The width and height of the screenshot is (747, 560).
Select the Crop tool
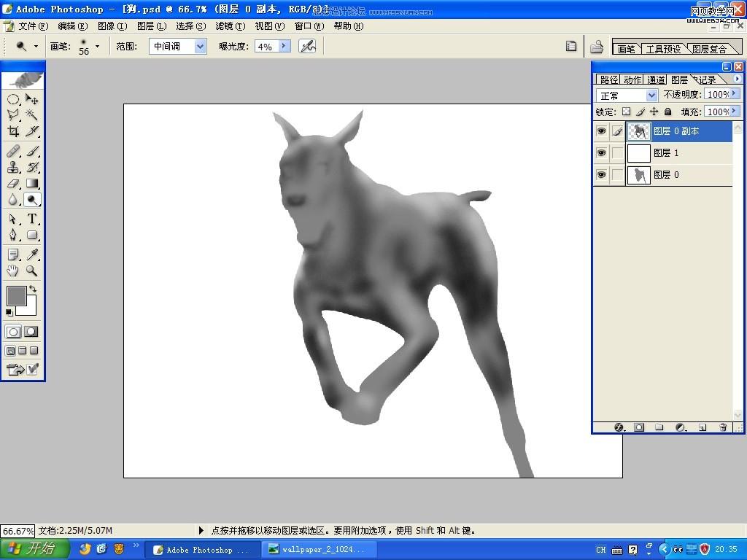(13, 131)
